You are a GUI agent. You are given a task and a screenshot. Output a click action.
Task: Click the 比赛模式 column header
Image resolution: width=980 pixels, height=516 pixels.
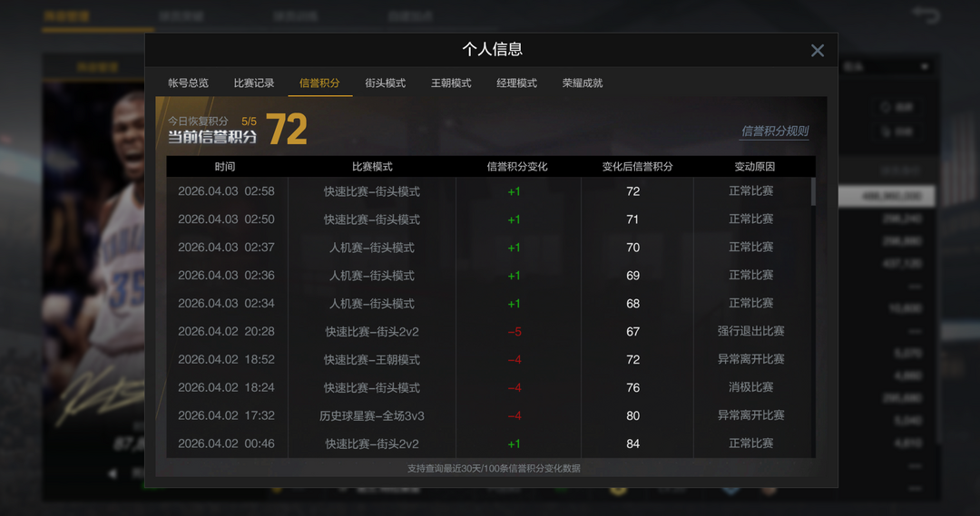pos(372,166)
